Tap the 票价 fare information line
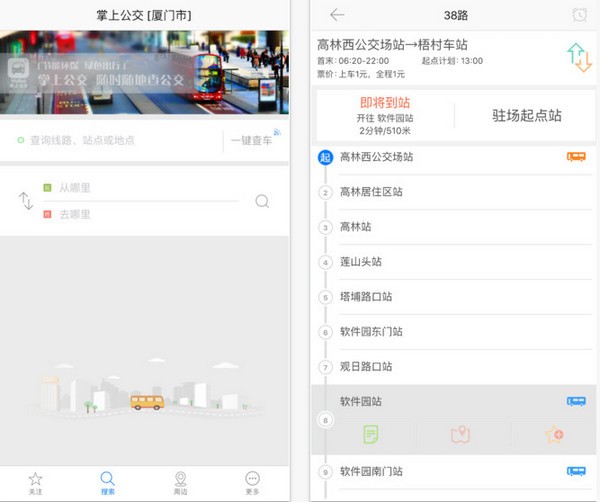Screen dimensions: 600x502 pos(361,74)
